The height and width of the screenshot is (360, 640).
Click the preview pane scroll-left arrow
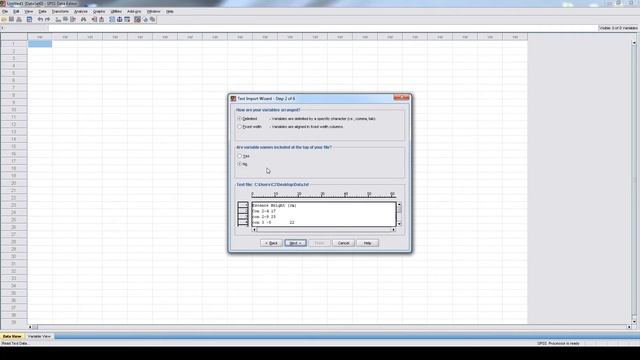(x=254, y=230)
